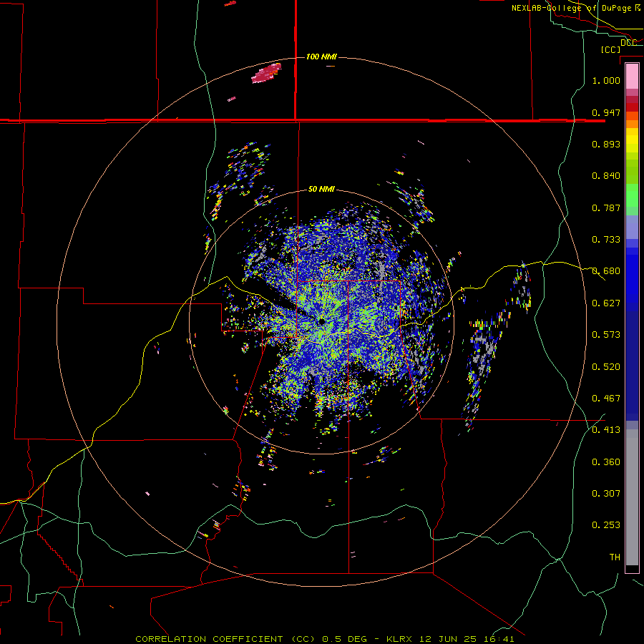Screen dimensions: 644x644
Task: Click the 0.840 scale value
Action: click(606, 176)
